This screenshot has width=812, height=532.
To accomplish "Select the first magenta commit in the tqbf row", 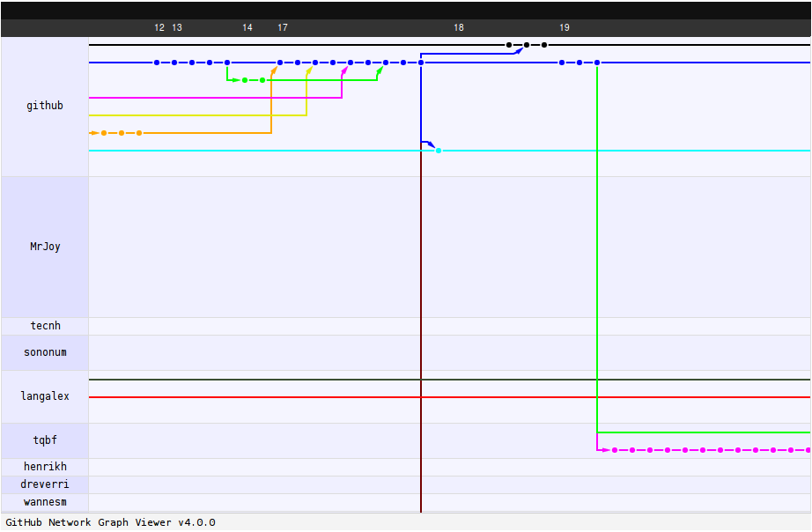I will 615,450.
